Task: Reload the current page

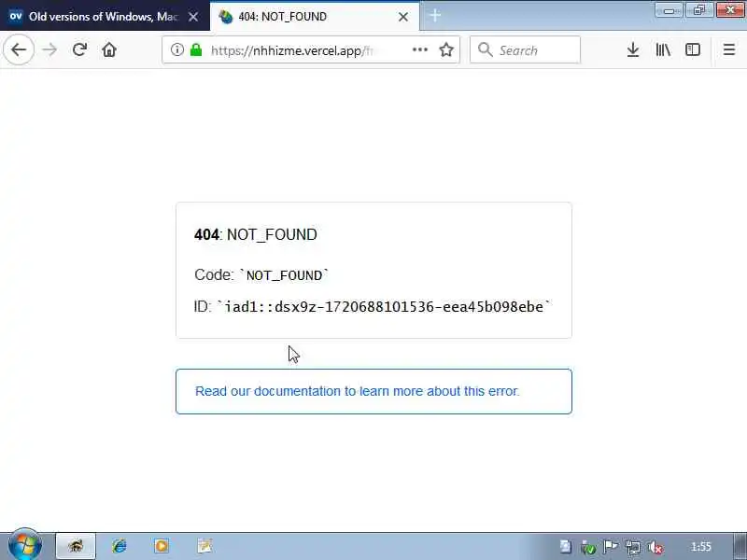Action: tap(79, 49)
